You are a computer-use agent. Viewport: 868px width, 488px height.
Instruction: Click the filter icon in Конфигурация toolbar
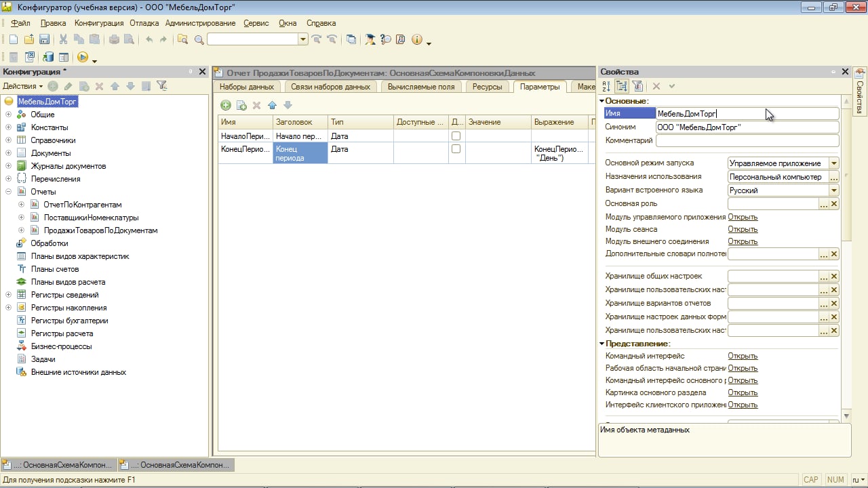coord(161,86)
